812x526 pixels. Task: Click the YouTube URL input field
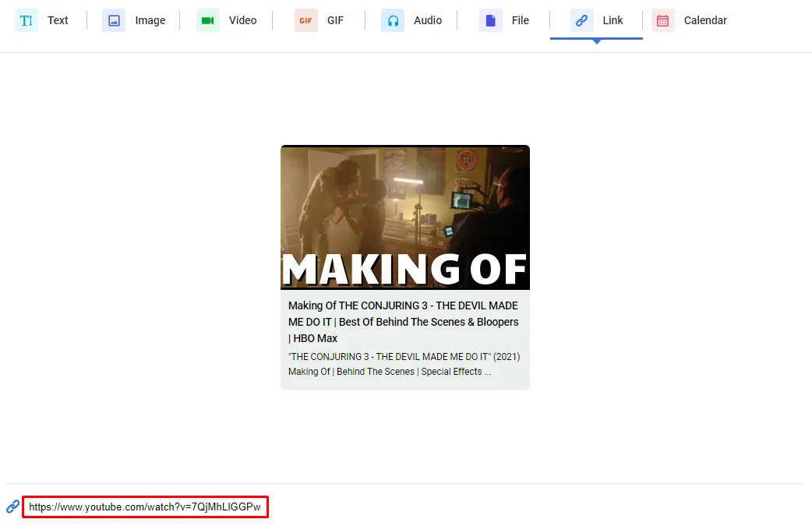click(146, 507)
